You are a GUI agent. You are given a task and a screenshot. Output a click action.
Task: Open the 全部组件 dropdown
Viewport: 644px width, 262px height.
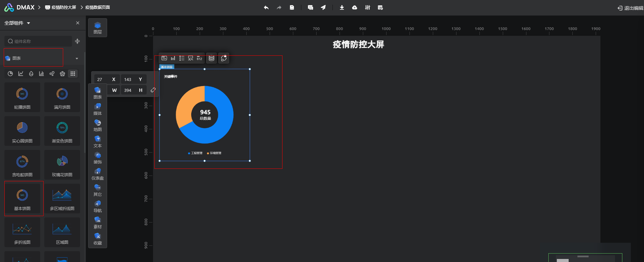17,23
